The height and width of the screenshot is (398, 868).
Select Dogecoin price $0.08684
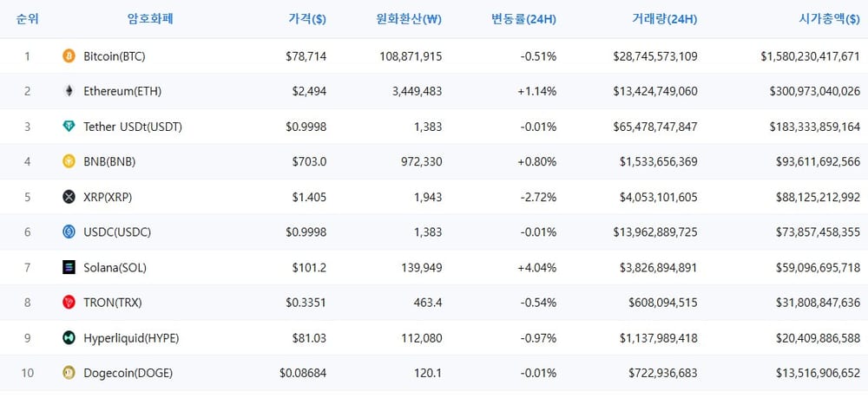303,374
